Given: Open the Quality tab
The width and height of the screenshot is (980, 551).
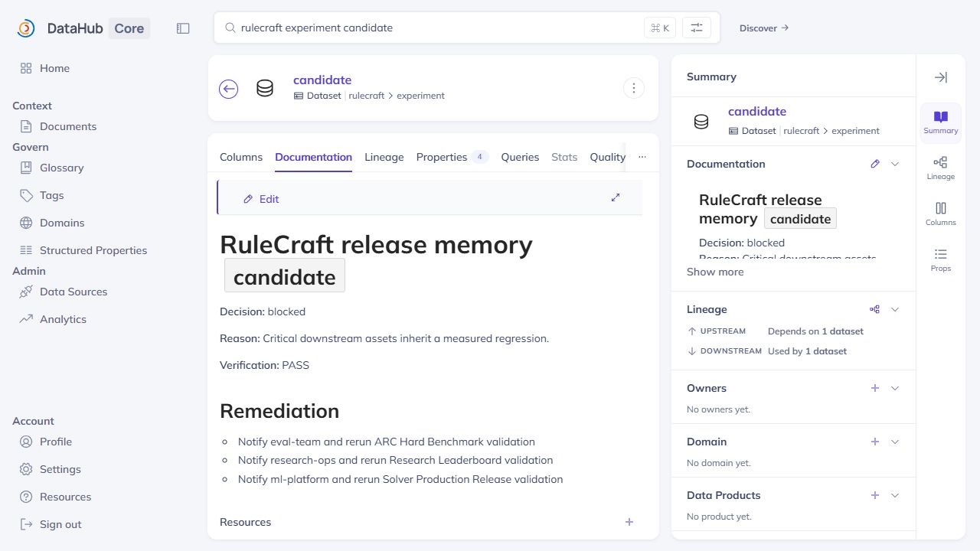Looking at the screenshot, I should coord(607,157).
